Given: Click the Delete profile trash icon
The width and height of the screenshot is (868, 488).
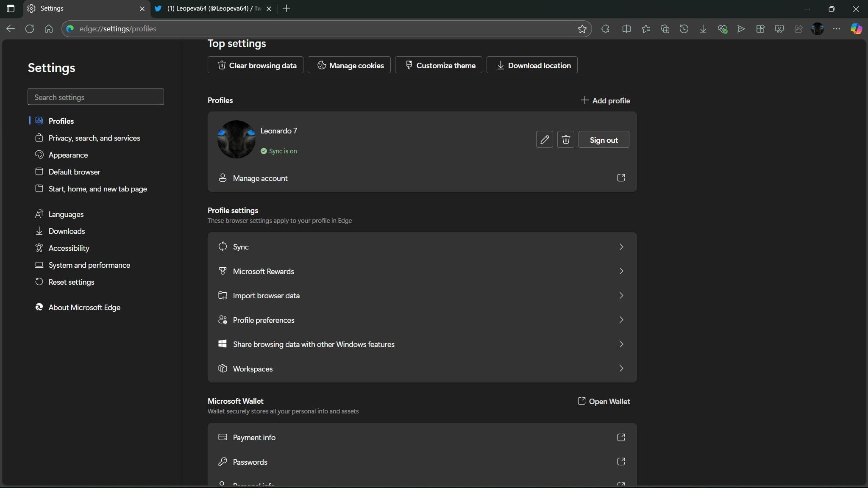Looking at the screenshot, I should [x=565, y=139].
